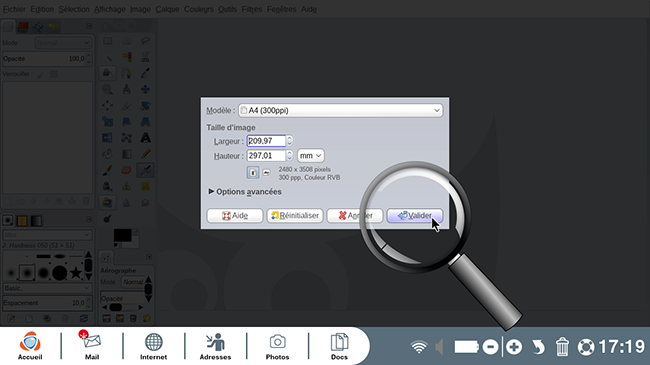Open the layers Mode Normal dropdown
This screenshot has width=650, height=365.
coord(63,43)
